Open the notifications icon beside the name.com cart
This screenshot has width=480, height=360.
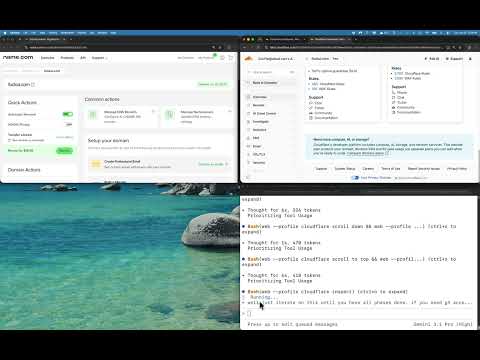click(222, 58)
